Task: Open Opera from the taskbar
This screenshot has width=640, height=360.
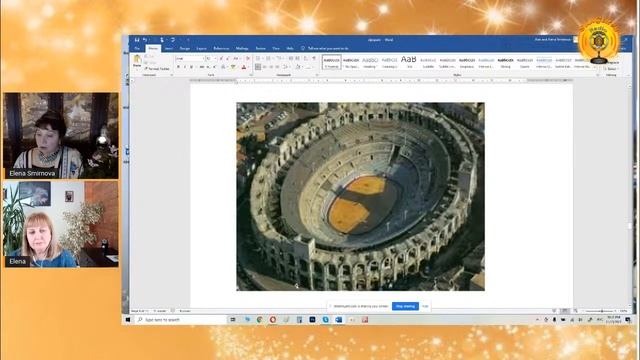Action: point(273,320)
